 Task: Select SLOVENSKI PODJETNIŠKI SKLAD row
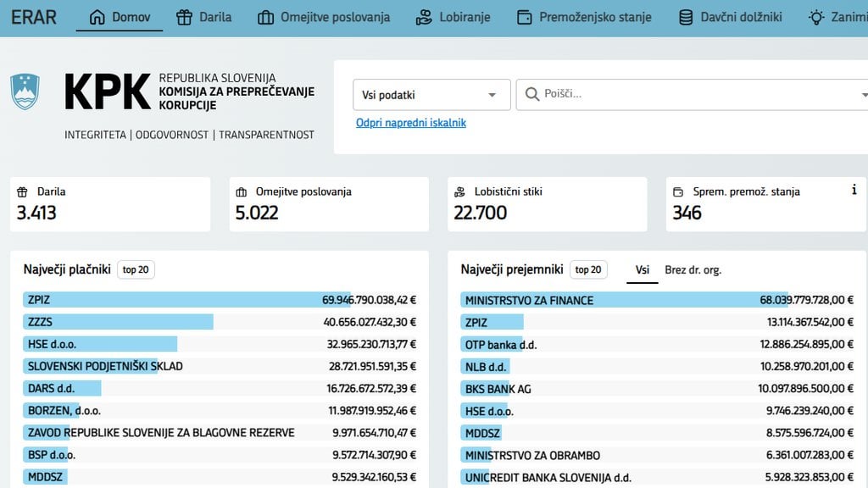(220, 366)
